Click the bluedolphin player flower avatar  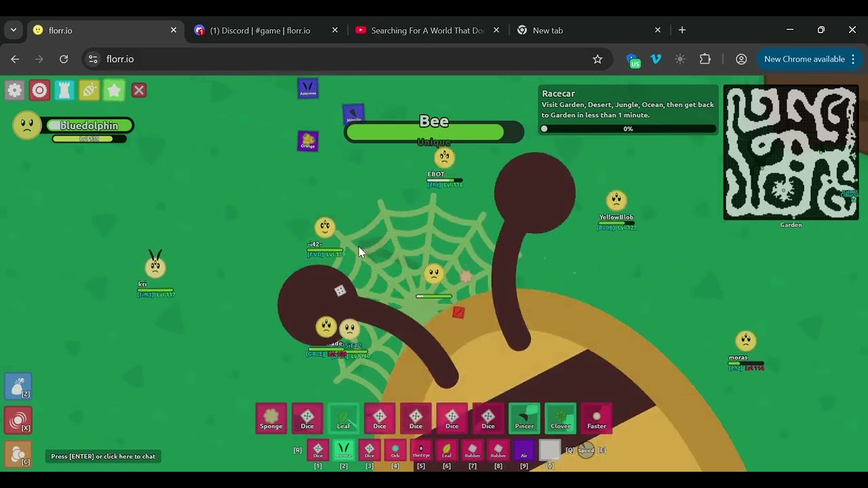27,125
